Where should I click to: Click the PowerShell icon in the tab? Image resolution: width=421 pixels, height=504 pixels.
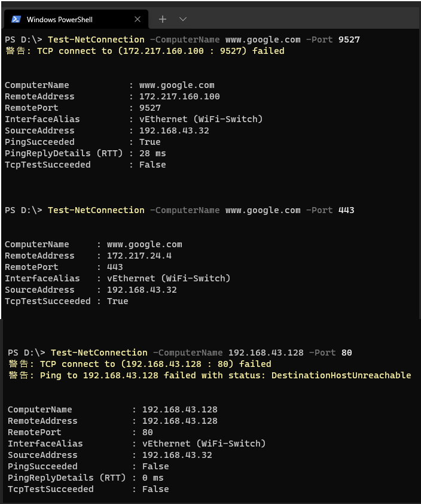16,19
